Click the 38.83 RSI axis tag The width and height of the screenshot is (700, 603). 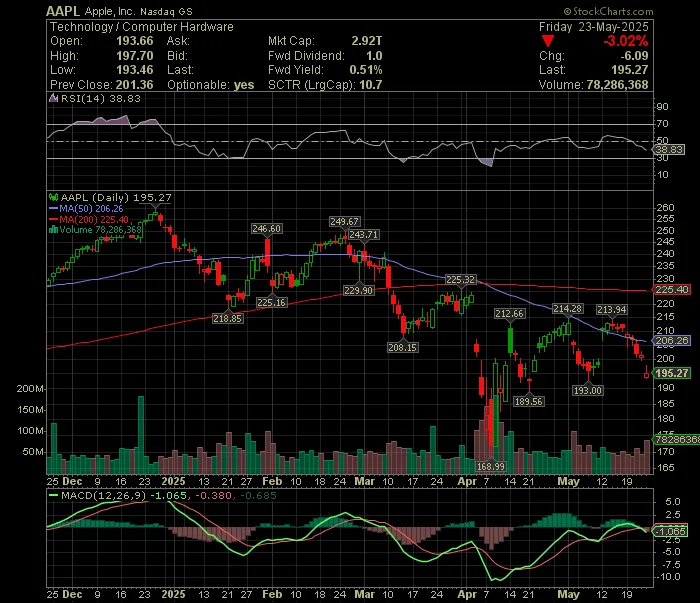click(669, 150)
